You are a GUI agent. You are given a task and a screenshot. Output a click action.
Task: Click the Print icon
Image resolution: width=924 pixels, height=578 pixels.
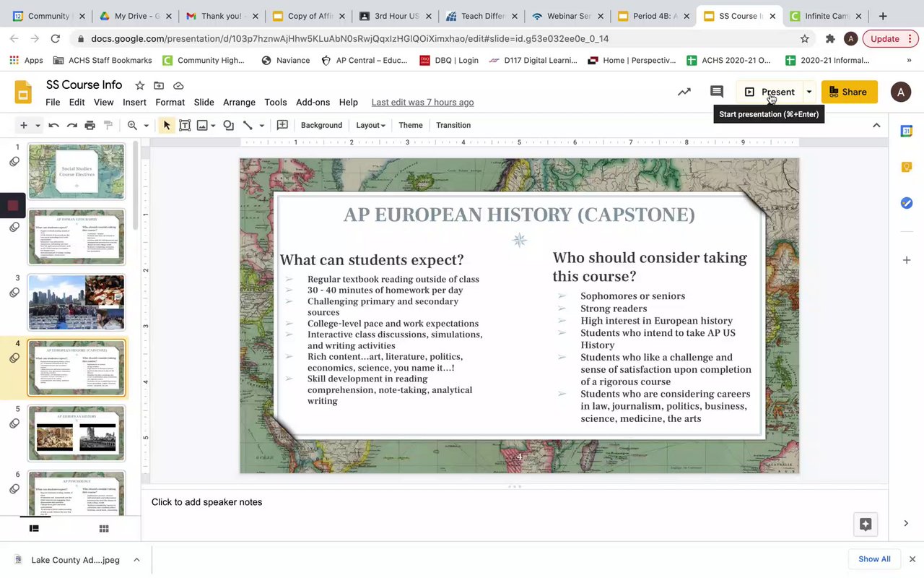tap(90, 125)
